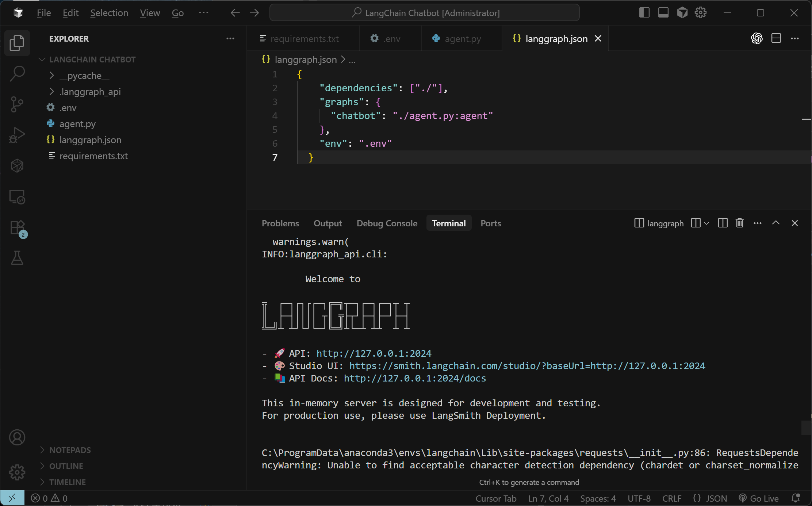Change indentation Spaces: 4 setting
The image size is (812, 506).
click(598, 498)
